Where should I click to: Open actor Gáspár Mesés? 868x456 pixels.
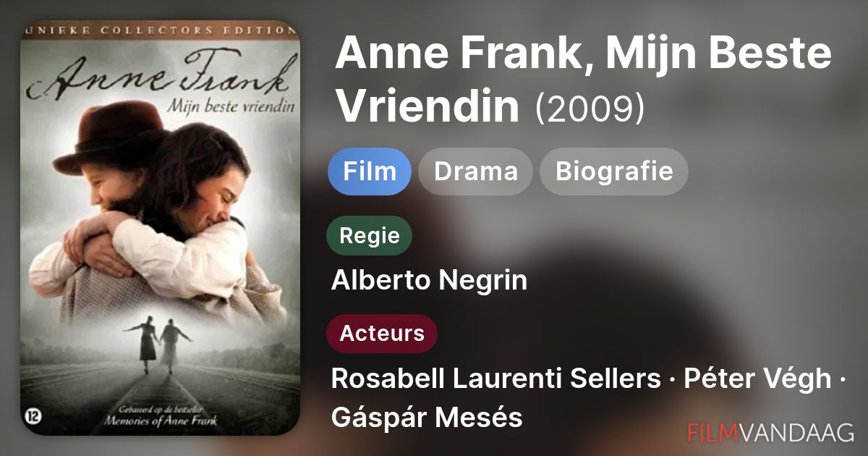tap(427, 418)
